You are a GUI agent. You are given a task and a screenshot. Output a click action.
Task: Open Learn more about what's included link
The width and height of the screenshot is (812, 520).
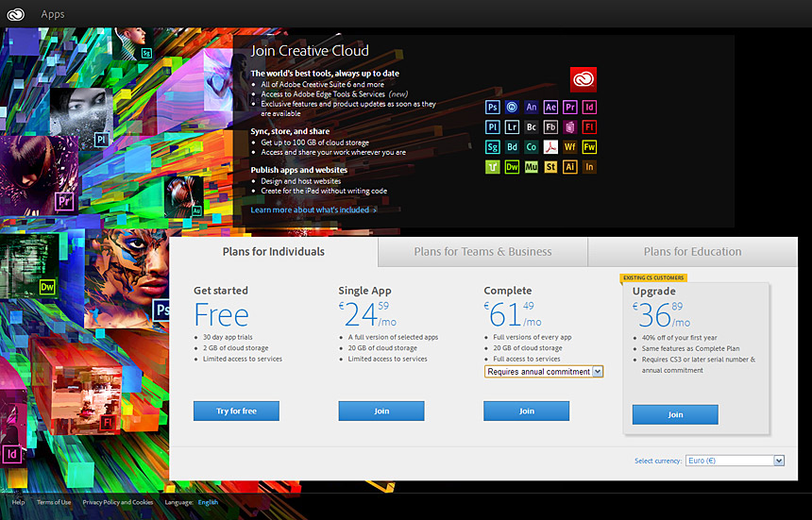pos(313,210)
